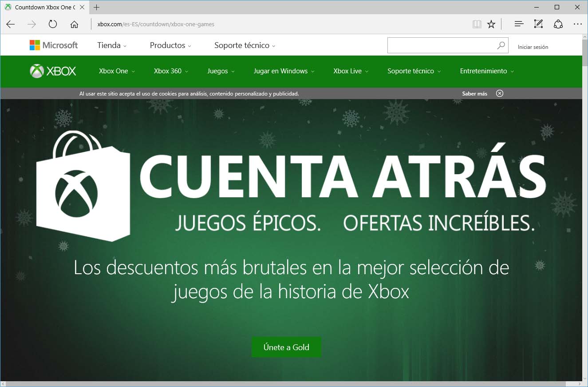Expand the Tienda dropdown menu
588x387 pixels.
point(112,45)
